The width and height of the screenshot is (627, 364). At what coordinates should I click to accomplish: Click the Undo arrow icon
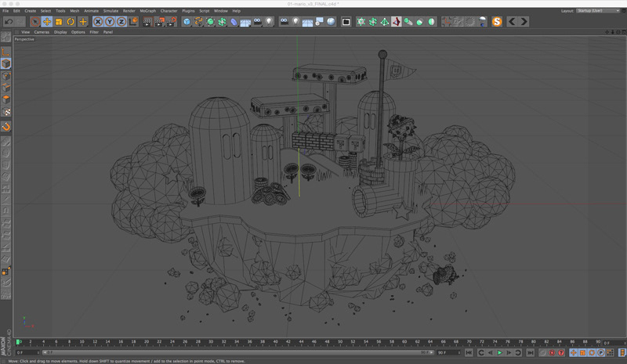tap(9, 22)
